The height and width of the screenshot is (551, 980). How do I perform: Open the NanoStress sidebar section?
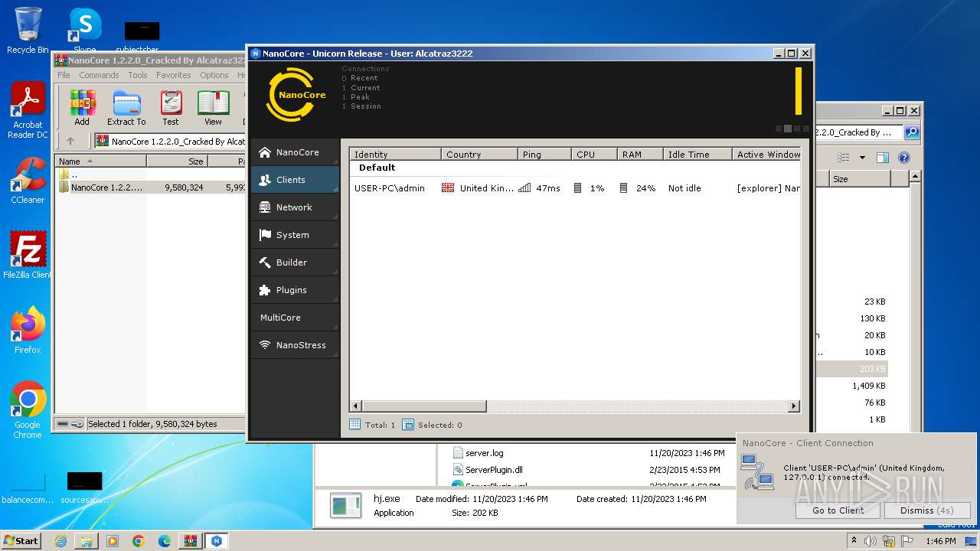[x=295, y=345]
